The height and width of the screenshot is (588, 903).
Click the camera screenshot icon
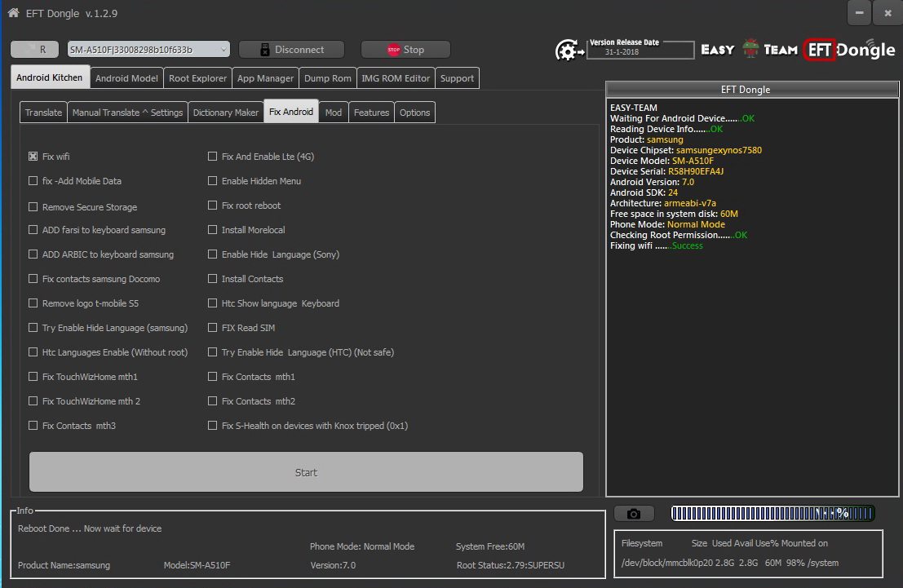(x=634, y=513)
